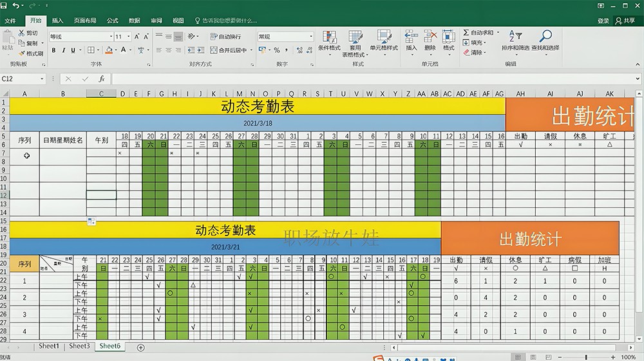The height and width of the screenshot is (361, 644).
Task: Toggle Wrap Text (自动换行)
Action: 225,37
